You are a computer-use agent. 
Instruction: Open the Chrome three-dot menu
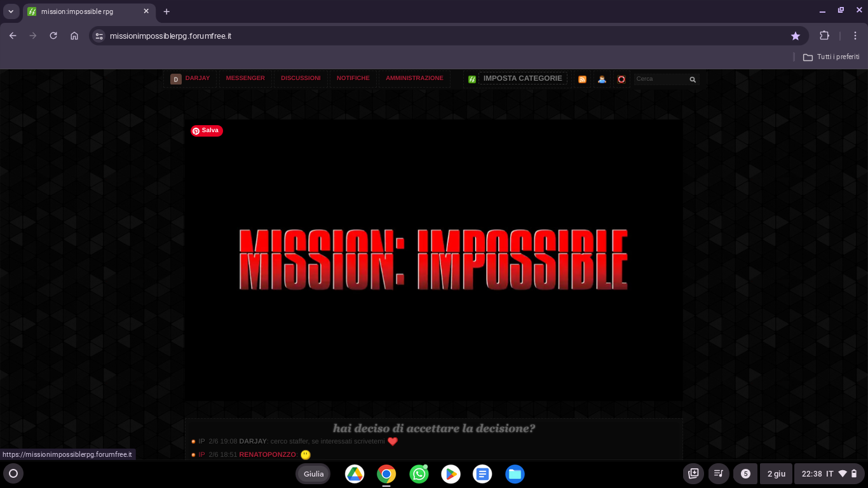coord(855,36)
